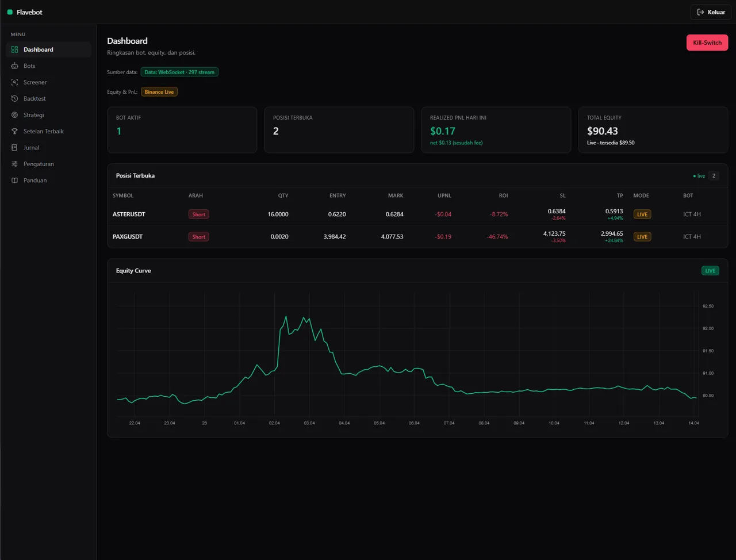
Task: Click the Jurnal notebook icon
Action: click(x=15, y=148)
